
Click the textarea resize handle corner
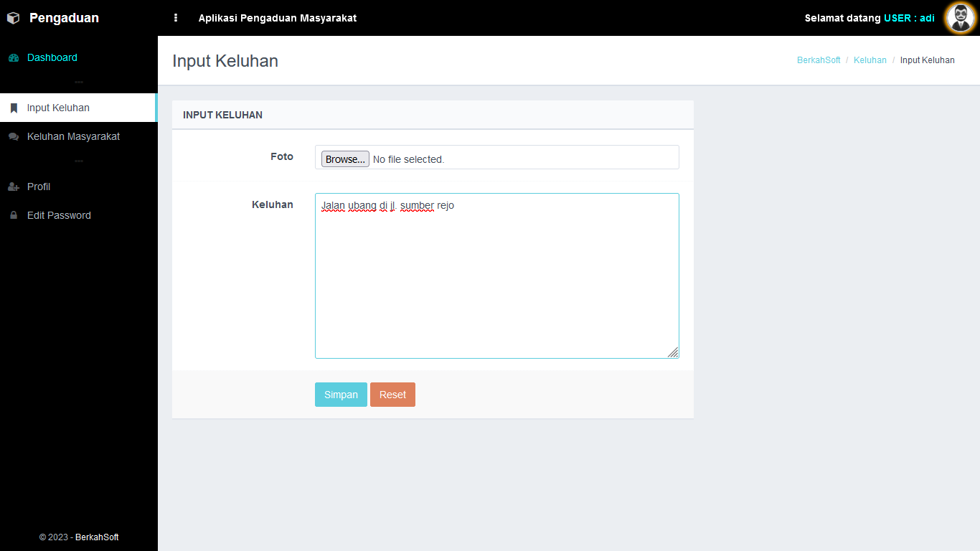pyautogui.click(x=673, y=352)
